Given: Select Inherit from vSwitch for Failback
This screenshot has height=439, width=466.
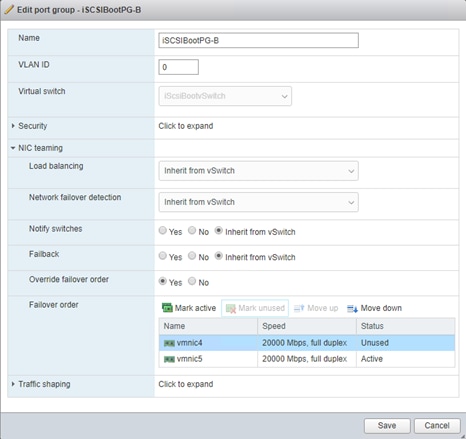Looking at the screenshot, I should coord(218,256).
